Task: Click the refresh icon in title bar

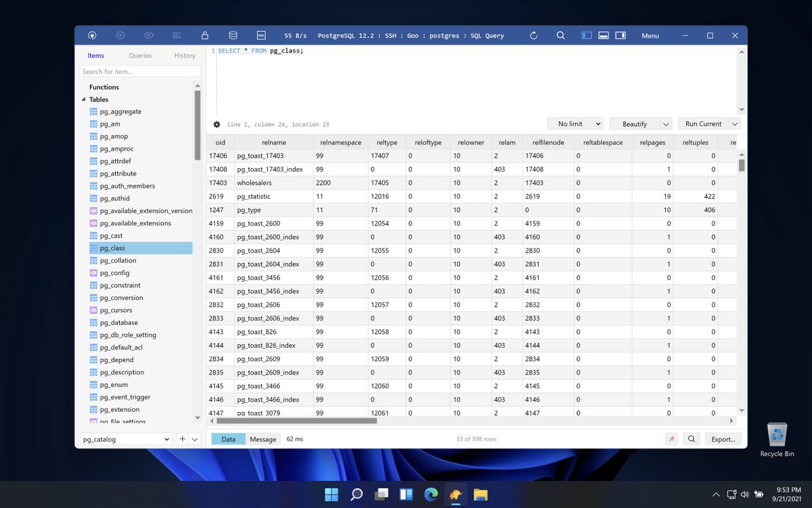Action: pos(533,35)
